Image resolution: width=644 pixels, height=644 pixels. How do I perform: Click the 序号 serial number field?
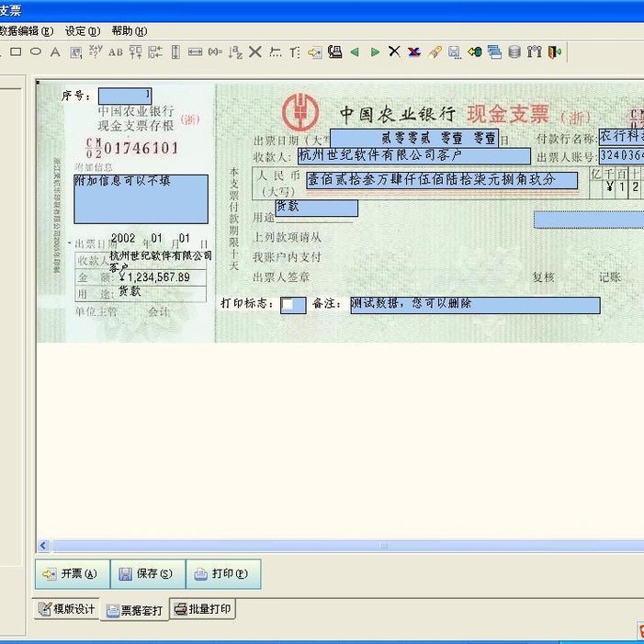[125, 96]
